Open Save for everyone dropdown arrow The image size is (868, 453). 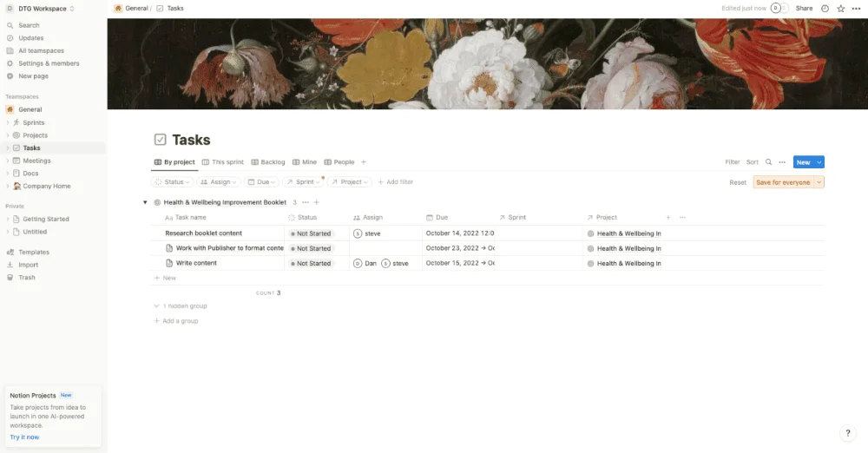click(819, 182)
